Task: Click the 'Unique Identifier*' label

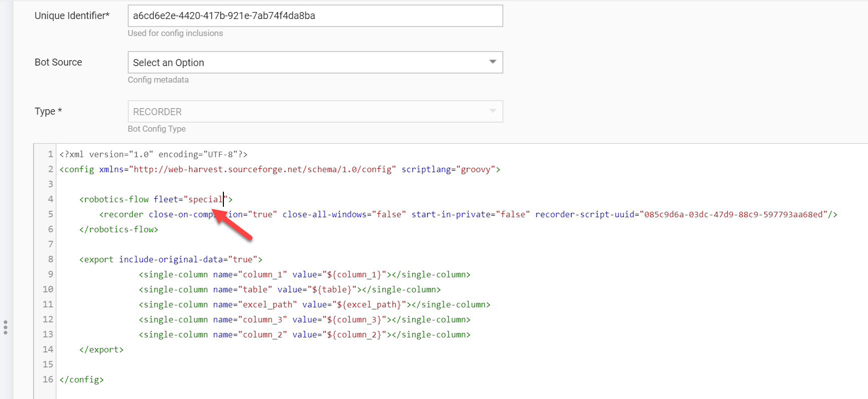Action: pyautogui.click(x=72, y=16)
